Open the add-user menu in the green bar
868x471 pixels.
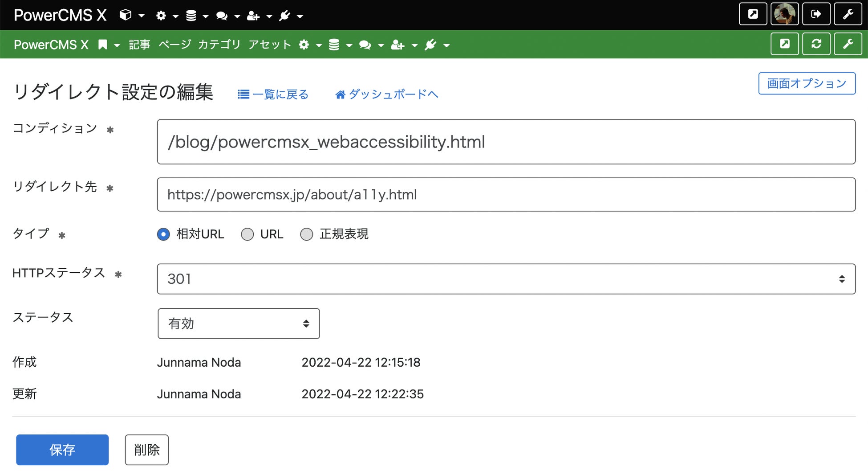(404, 45)
